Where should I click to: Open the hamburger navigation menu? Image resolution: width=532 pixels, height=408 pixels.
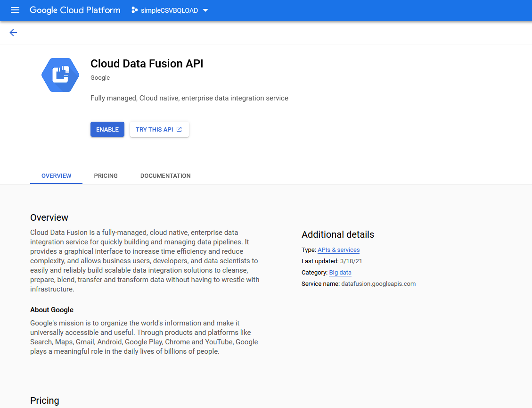(x=15, y=10)
